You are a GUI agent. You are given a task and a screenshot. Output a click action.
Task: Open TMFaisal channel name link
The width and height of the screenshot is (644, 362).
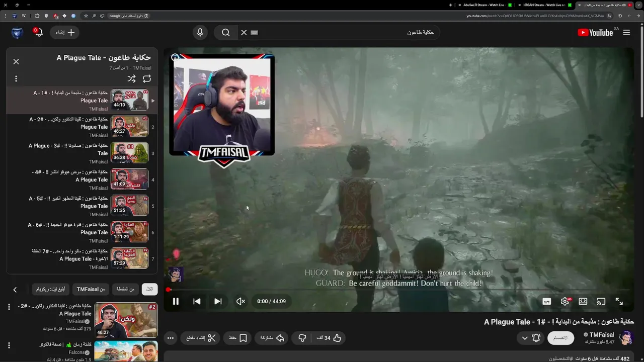click(602, 335)
